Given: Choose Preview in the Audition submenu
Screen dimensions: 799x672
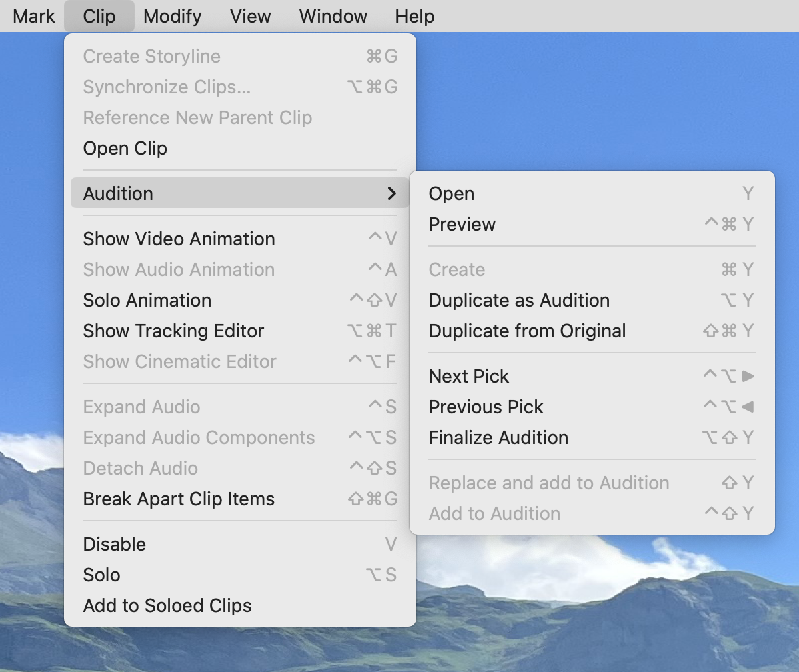Looking at the screenshot, I should [x=592, y=224].
